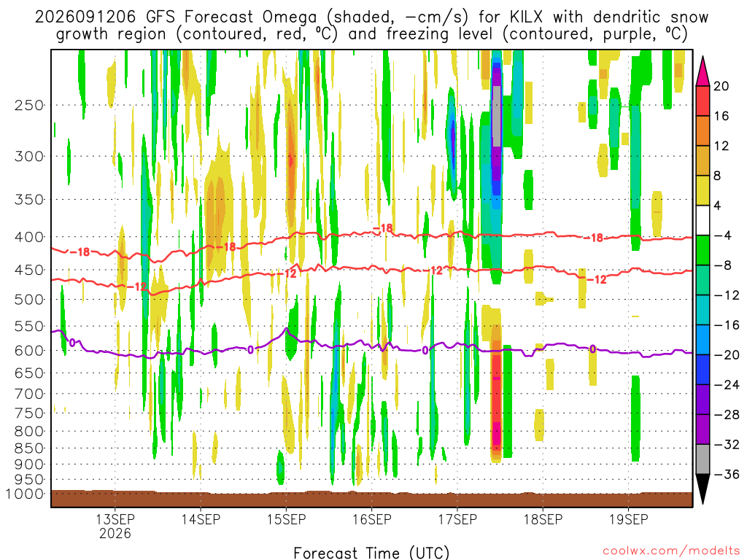Click the 1000 pressure level label

[x=26, y=494]
